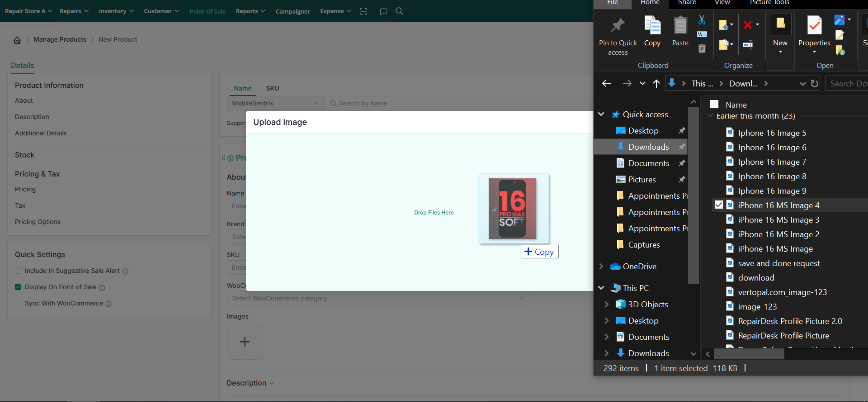Click the scanner icon in top navigation
The height and width of the screenshot is (402, 868).
point(363,11)
